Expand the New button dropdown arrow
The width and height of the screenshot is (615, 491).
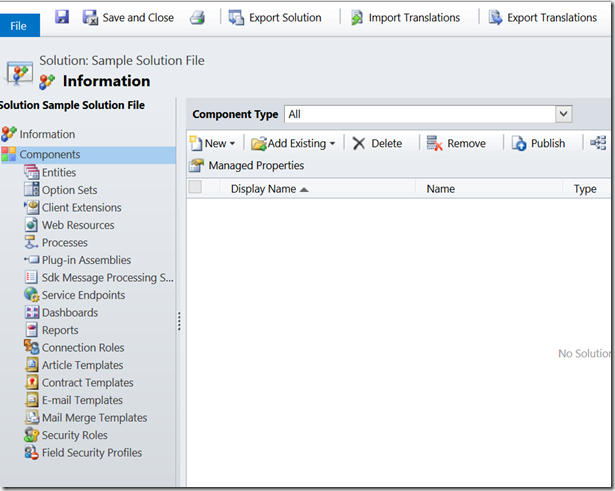click(x=233, y=144)
